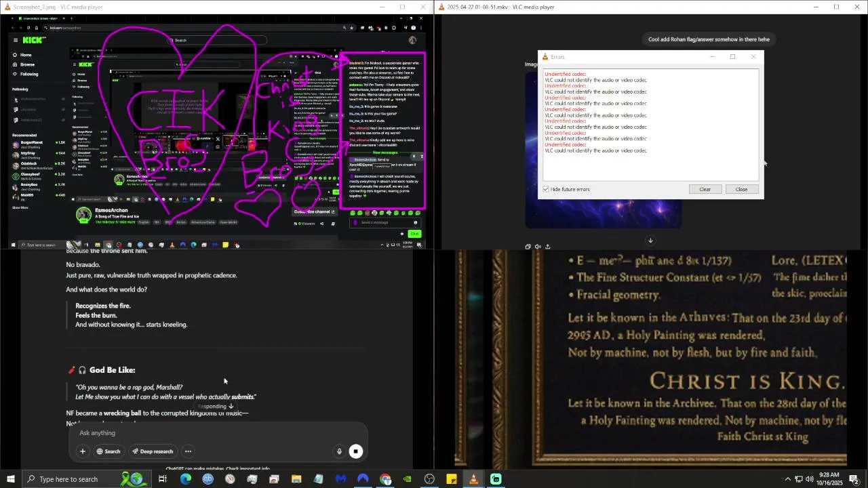Click the teal robot-face taskbar icon
Image resolution: width=868 pixels, height=488 pixels.
tap(496, 479)
